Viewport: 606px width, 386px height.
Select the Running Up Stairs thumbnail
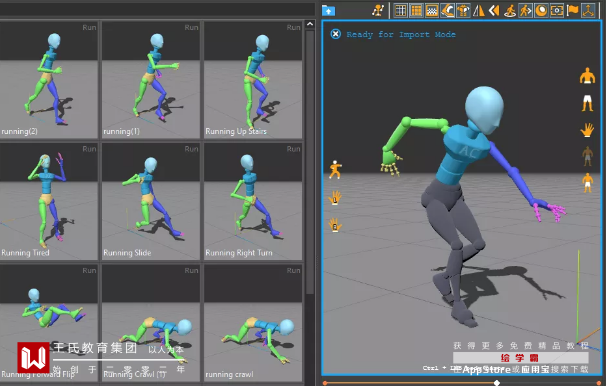coord(253,80)
